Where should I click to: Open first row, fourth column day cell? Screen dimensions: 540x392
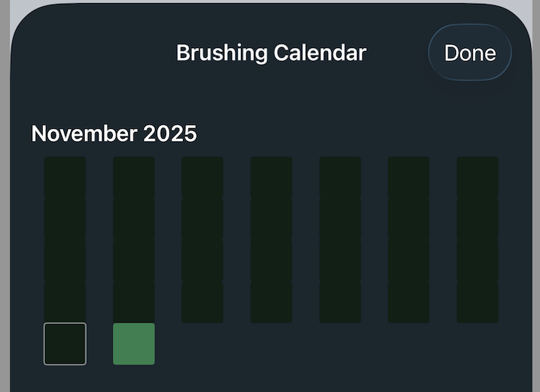[272, 178]
